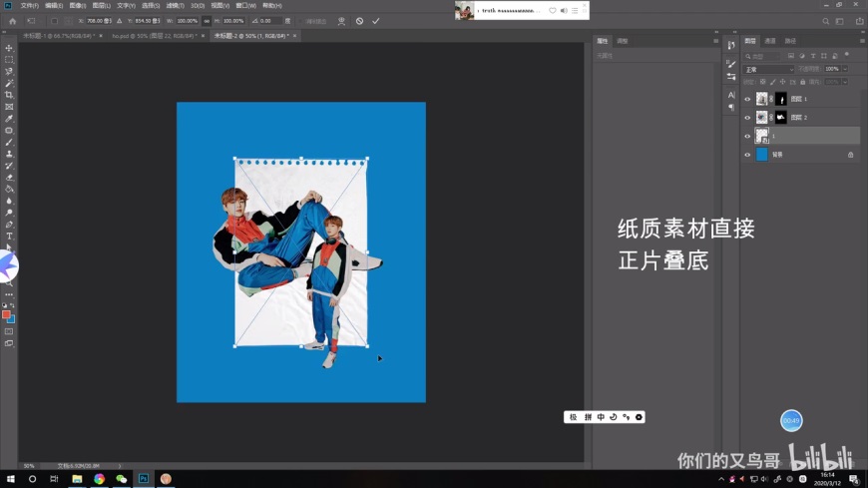
Task: Toggle lock all padlock icon
Action: pos(803,82)
